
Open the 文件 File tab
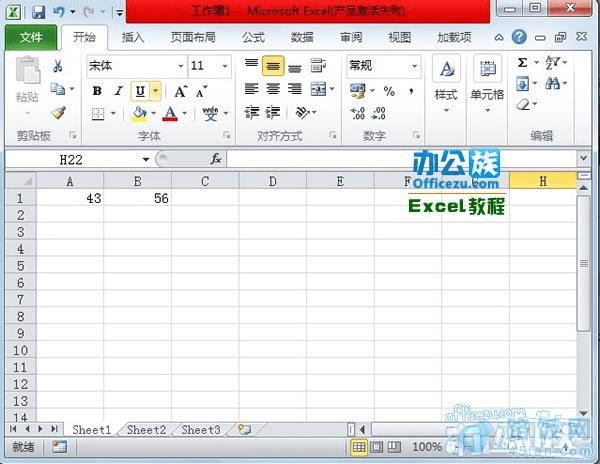click(x=31, y=37)
